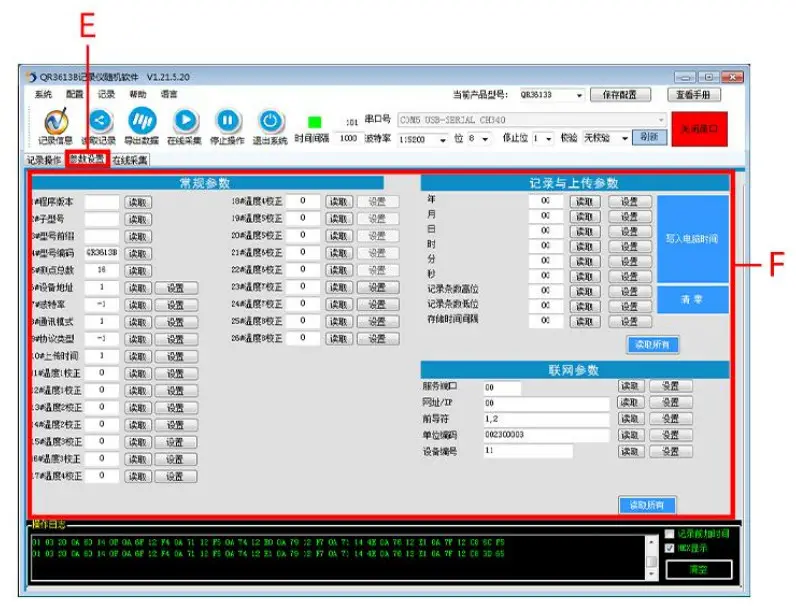Click the 6#设备地址 value field
Image resolution: width=796 pixels, height=606 pixels.
click(x=102, y=288)
